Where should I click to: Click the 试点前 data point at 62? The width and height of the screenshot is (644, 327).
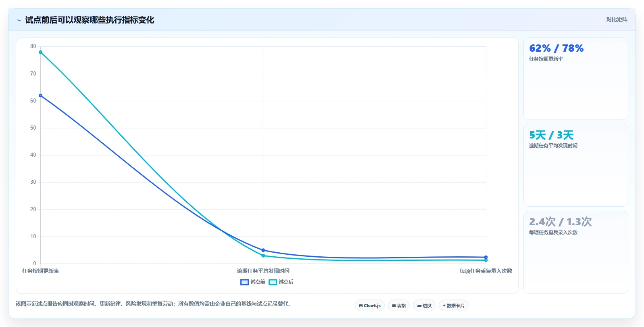tap(40, 96)
